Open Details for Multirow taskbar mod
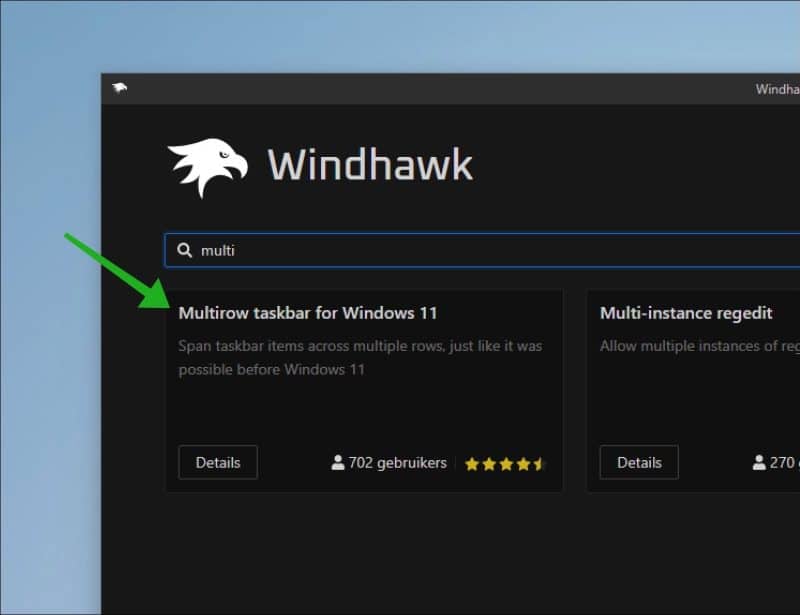This screenshot has width=800, height=615. [218, 462]
